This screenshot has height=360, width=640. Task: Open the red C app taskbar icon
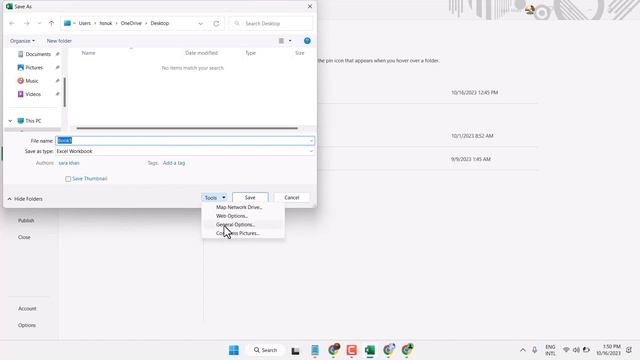351,350
